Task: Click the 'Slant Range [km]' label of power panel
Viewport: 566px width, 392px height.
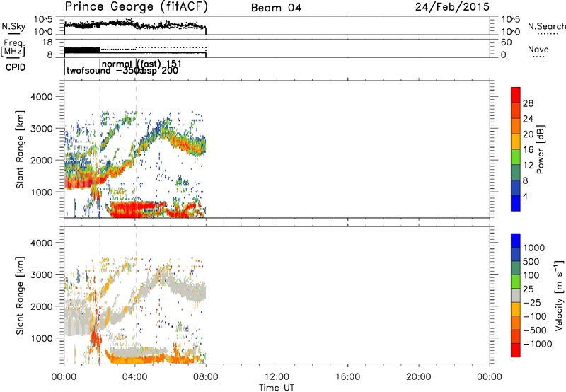Action: point(20,150)
